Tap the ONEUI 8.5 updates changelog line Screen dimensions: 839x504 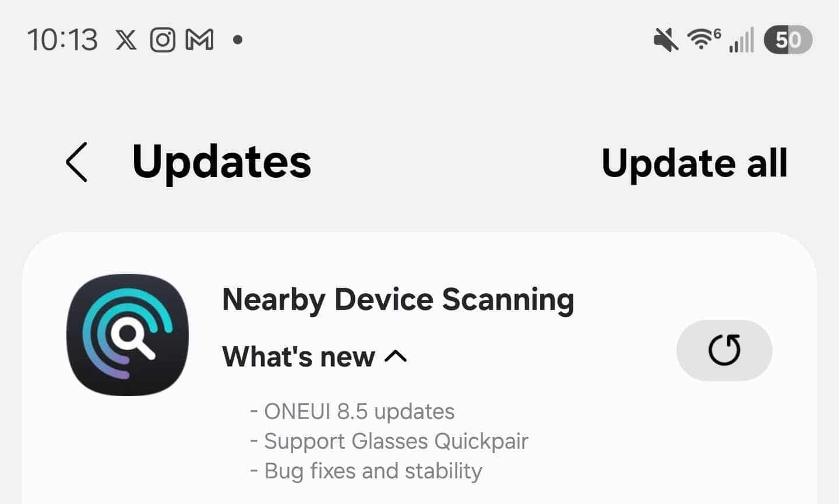click(352, 411)
